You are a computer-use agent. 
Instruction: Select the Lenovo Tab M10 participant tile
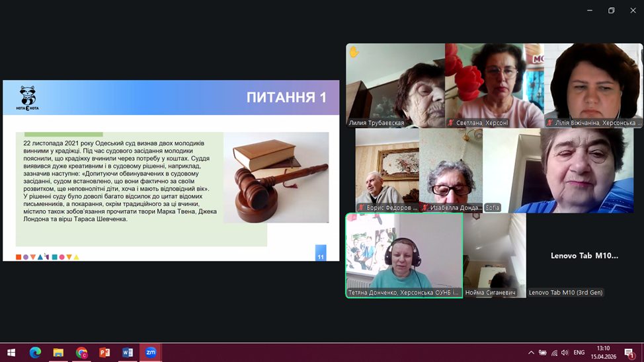click(584, 255)
